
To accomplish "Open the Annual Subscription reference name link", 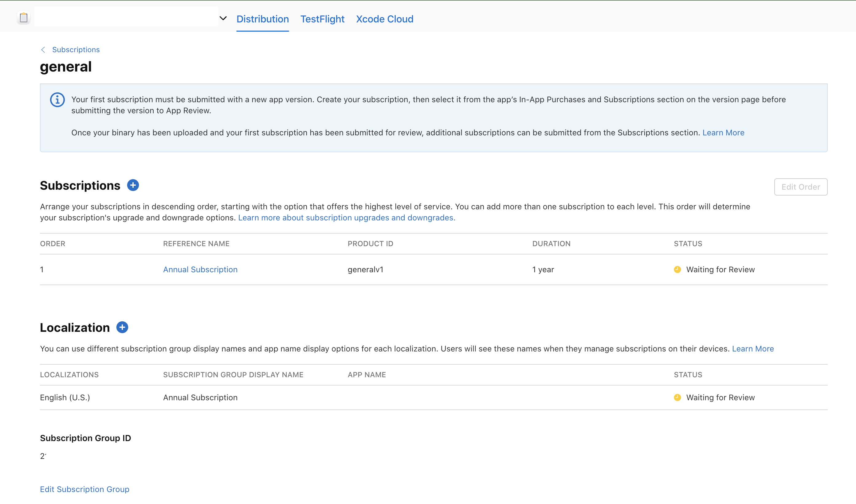I will click(200, 270).
